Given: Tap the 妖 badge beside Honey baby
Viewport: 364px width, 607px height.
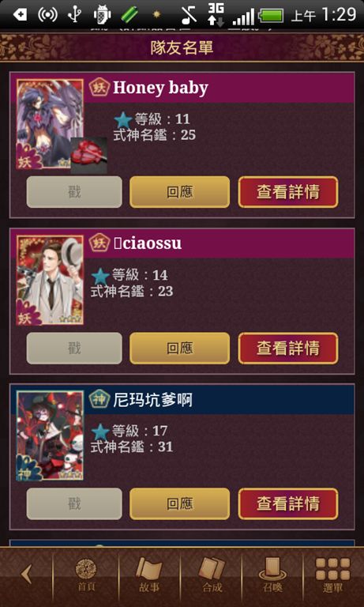Looking at the screenshot, I should [99, 88].
